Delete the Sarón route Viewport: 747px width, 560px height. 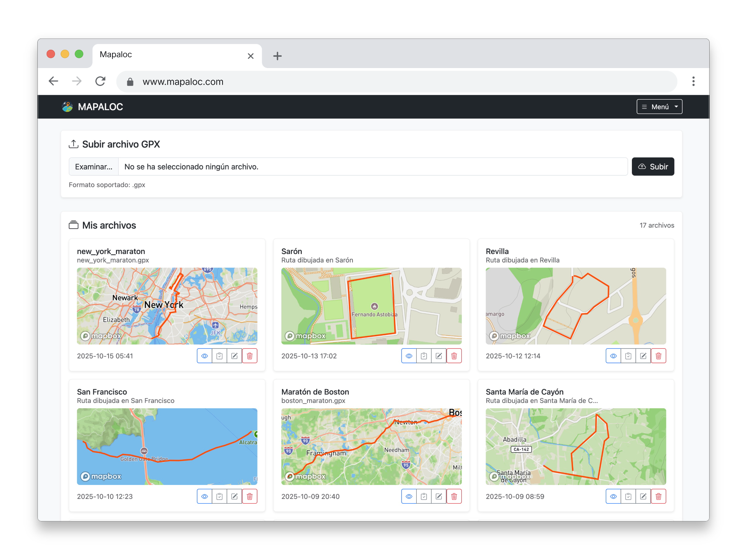click(x=454, y=356)
